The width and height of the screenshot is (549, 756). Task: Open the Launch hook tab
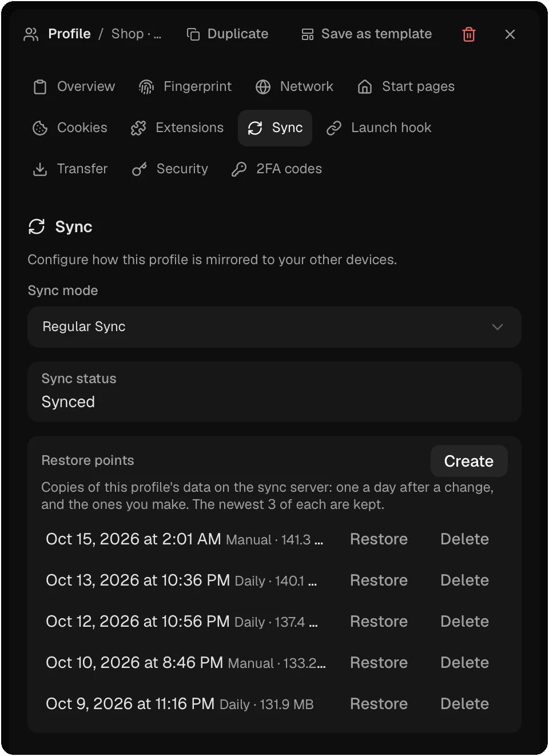click(379, 128)
